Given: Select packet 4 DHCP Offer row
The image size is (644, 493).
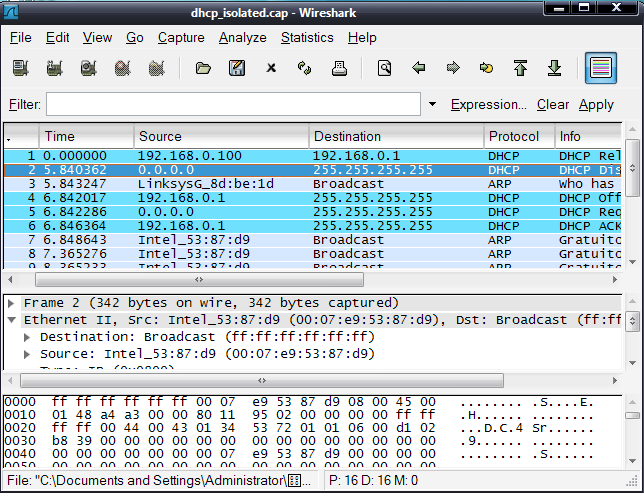Looking at the screenshot, I should coord(313,198).
